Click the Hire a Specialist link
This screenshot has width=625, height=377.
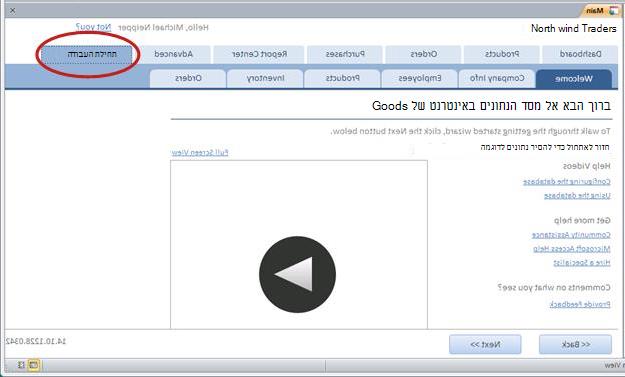582,263
